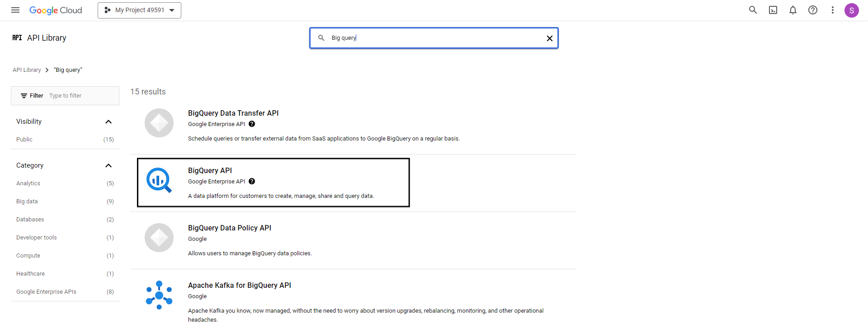
Task: Click the BigQuery Data Policy API placeholder icon
Action: tap(159, 238)
